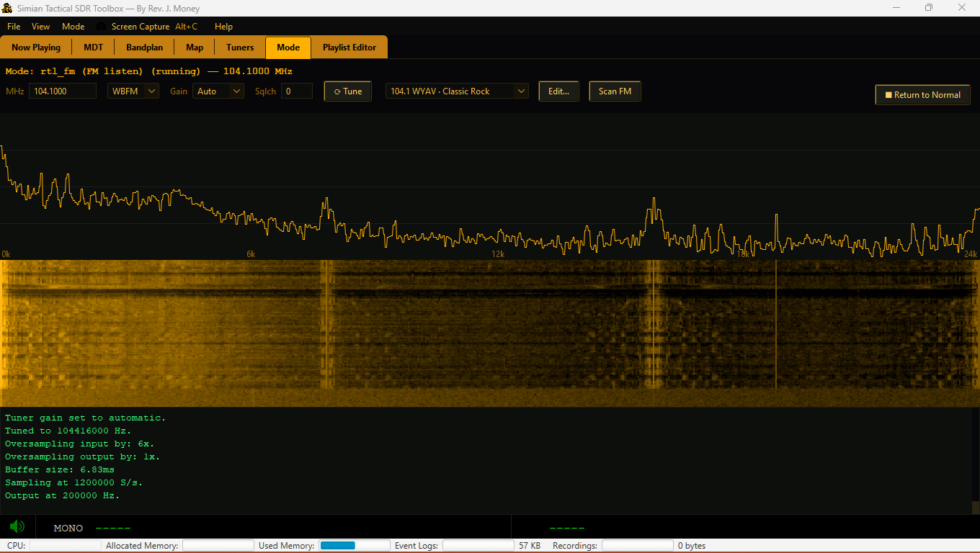This screenshot has width=980, height=553.
Task: Click the MONO audio indicator text
Action: 68,529
